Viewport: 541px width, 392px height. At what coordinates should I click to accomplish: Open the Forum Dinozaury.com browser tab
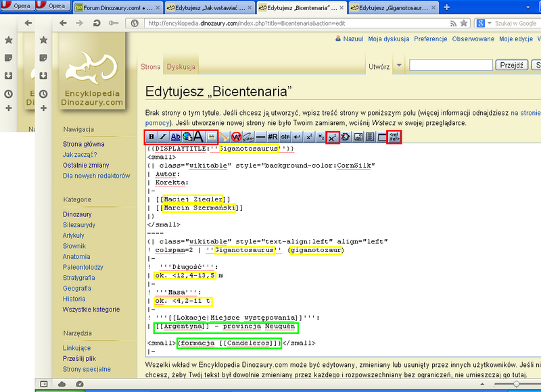click(116, 7)
